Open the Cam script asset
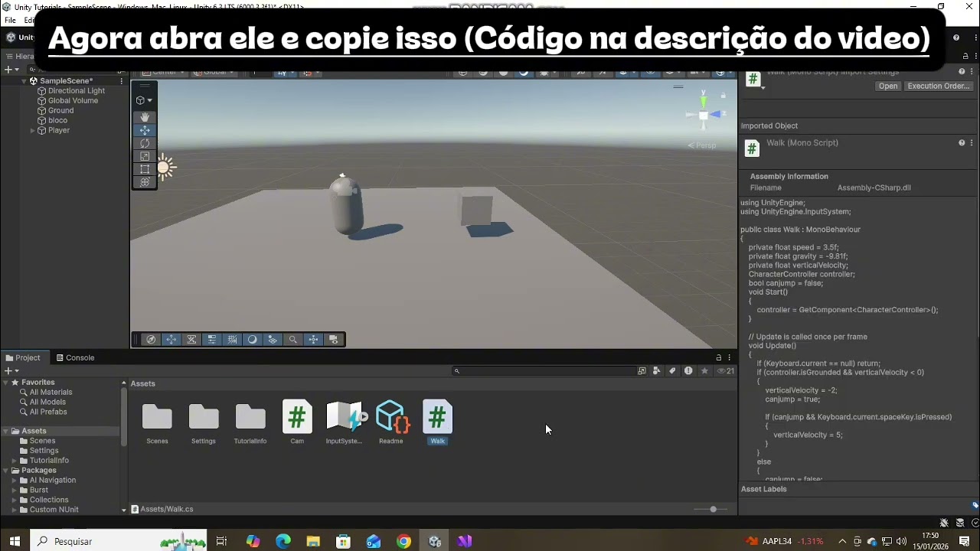This screenshot has width=980, height=551. click(297, 422)
